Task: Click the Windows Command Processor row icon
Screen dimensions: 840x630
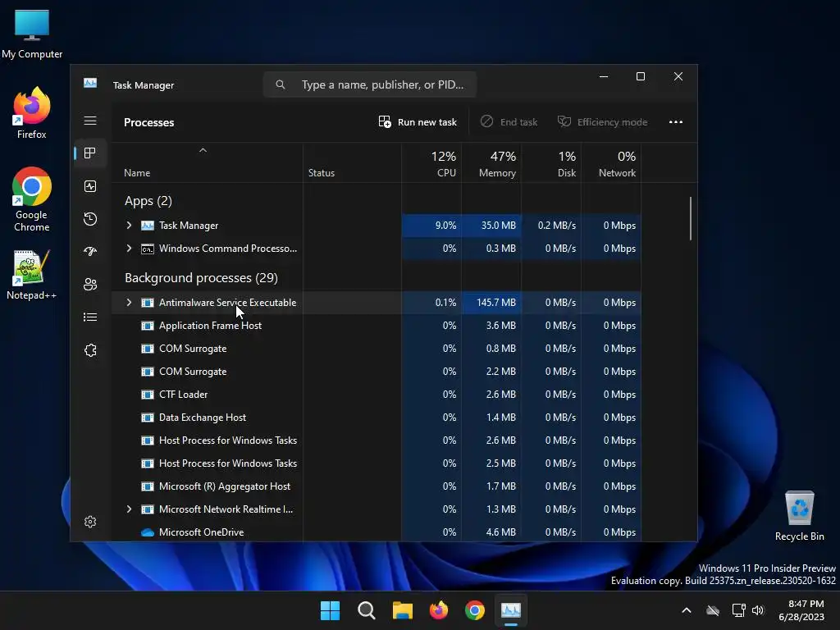Action: (x=148, y=249)
